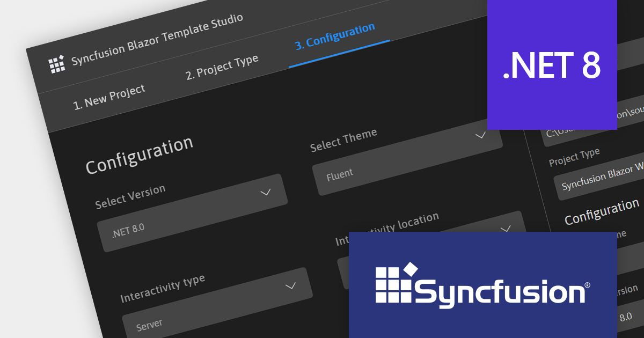Image resolution: width=644 pixels, height=338 pixels.
Task: Click the Syncfusion logo banner
Action: point(483,284)
